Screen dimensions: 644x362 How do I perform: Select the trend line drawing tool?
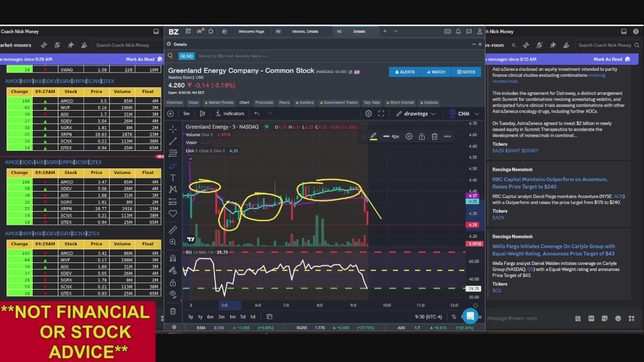point(173,141)
